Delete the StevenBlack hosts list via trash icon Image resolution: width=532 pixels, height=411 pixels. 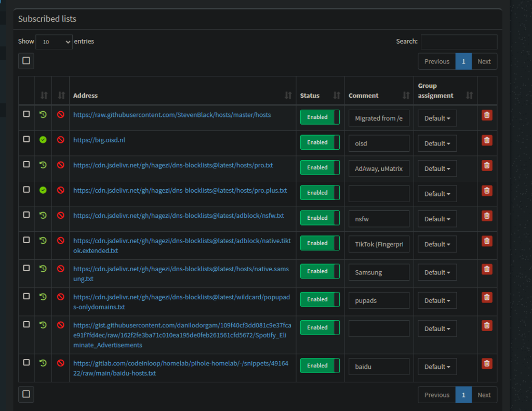[487, 115]
